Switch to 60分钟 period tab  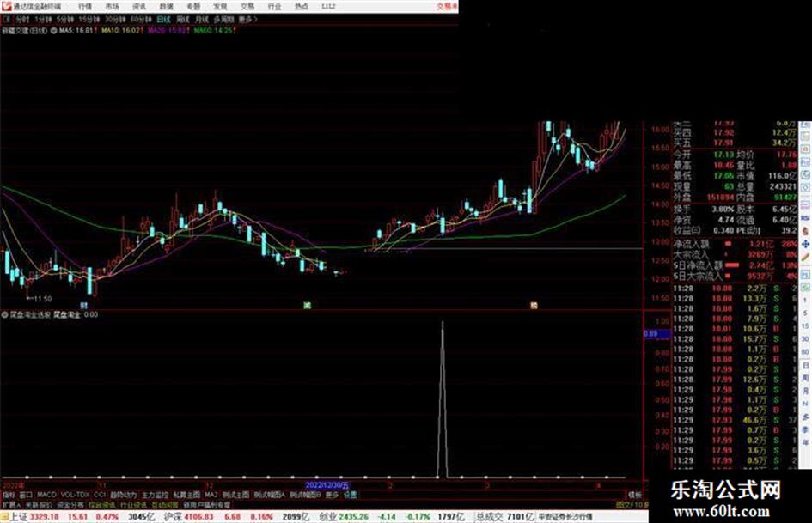(x=141, y=19)
